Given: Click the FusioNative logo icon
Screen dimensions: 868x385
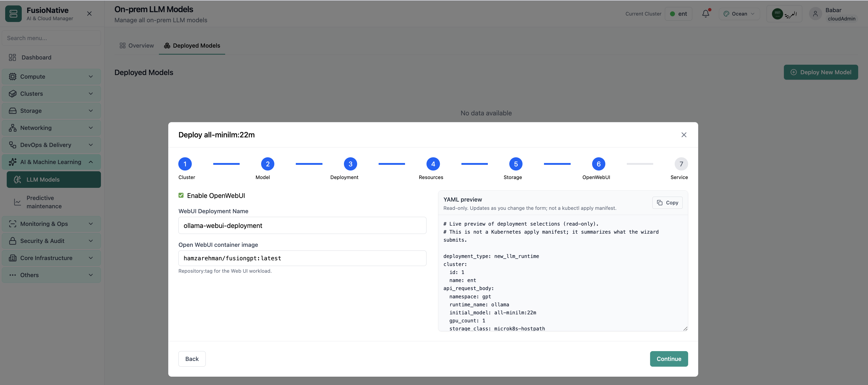Looking at the screenshot, I should click(x=13, y=13).
